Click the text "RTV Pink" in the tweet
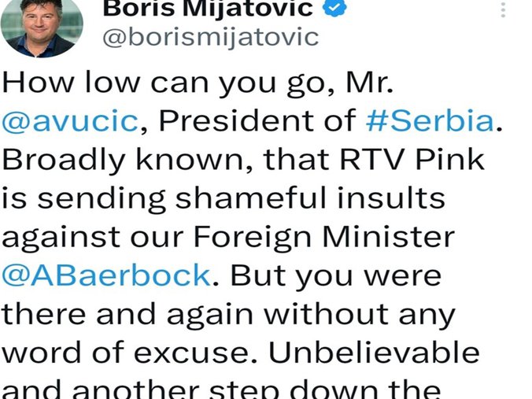This screenshot has height=399, width=532. (412, 159)
